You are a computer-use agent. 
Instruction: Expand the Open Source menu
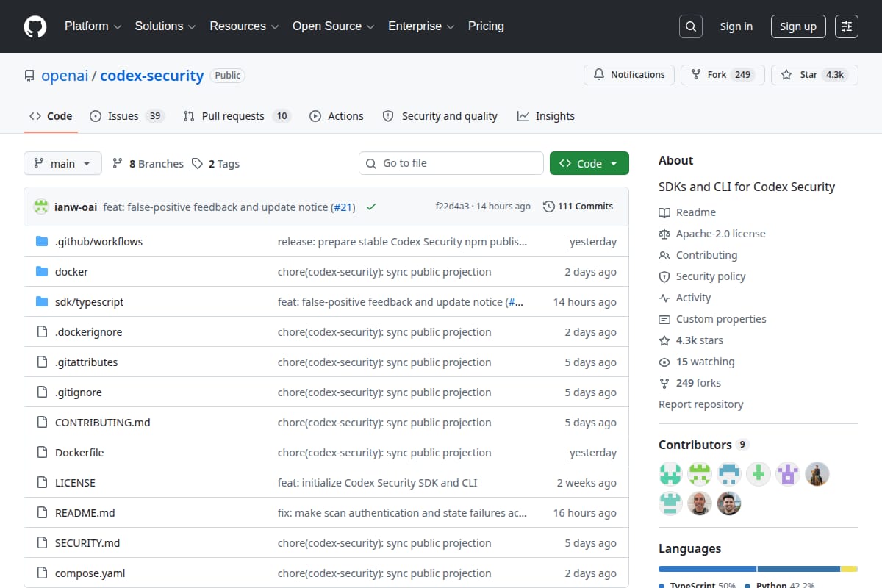(x=334, y=26)
